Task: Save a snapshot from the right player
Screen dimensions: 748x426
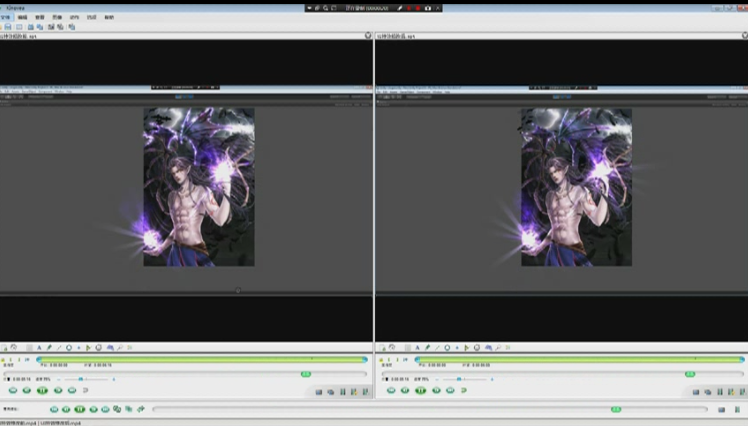Action: point(696,392)
